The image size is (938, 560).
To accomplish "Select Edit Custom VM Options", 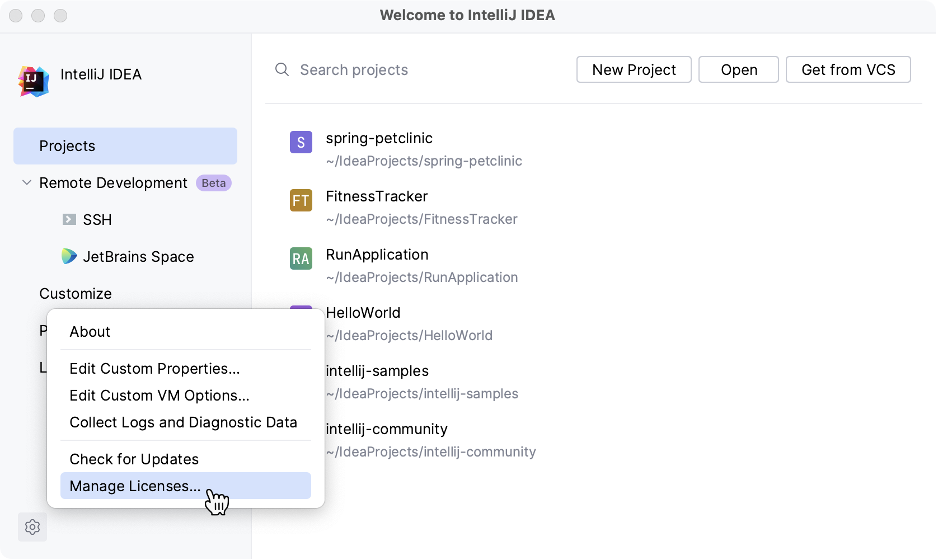I will pos(160,395).
